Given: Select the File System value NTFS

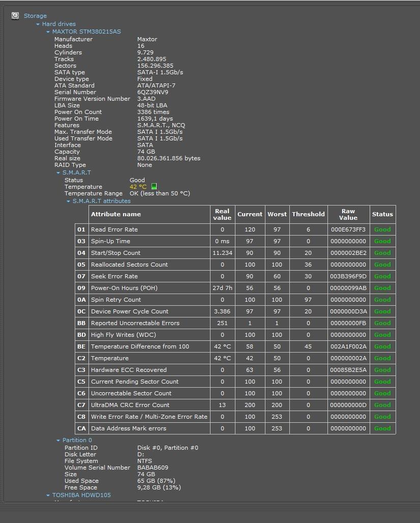Looking at the screenshot, I should point(144,461).
